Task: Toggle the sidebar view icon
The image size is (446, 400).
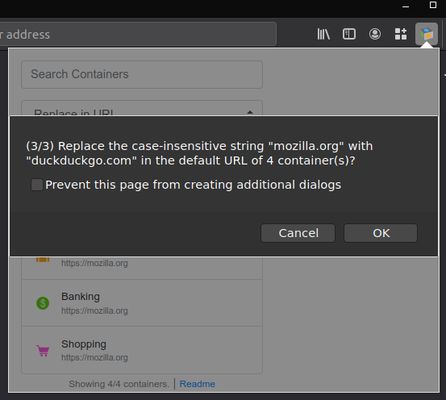Action: tap(349, 34)
